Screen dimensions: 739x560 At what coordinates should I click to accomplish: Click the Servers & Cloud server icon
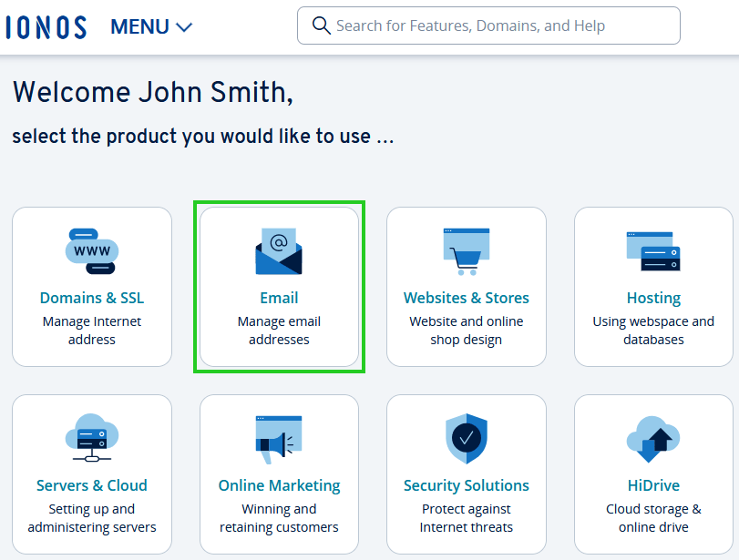pos(92,438)
